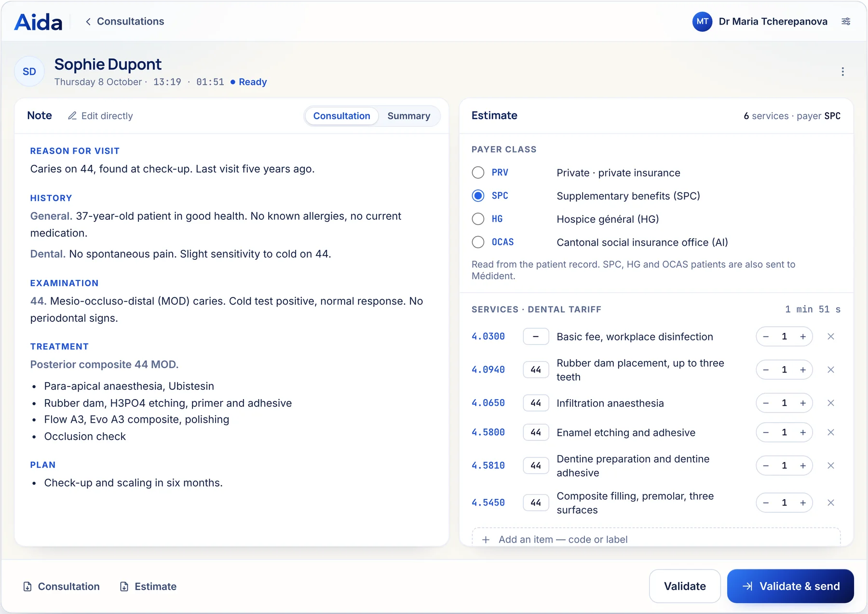
Task: Remove the Rubber dam placement item
Action: (830, 370)
